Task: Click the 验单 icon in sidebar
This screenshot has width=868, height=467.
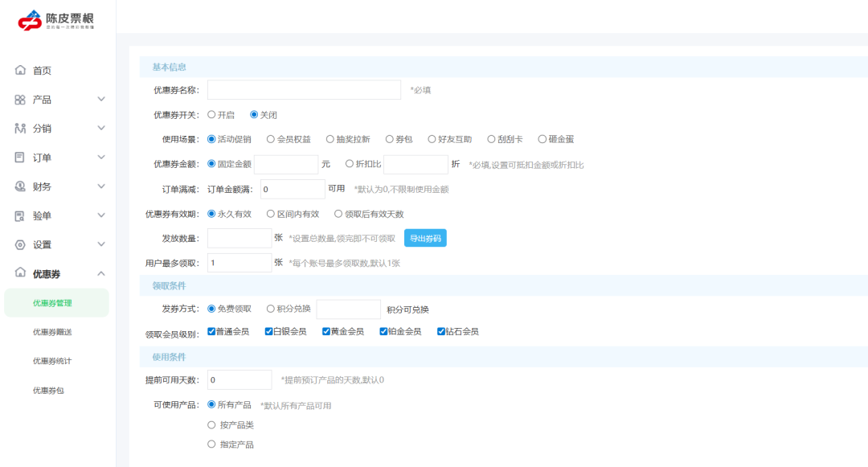Action: click(20, 215)
